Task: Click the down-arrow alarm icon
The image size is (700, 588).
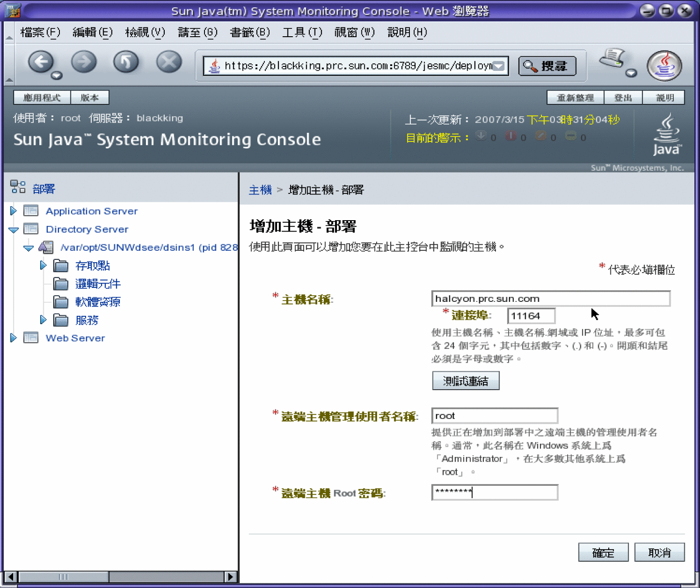Action: tap(481, 136)
